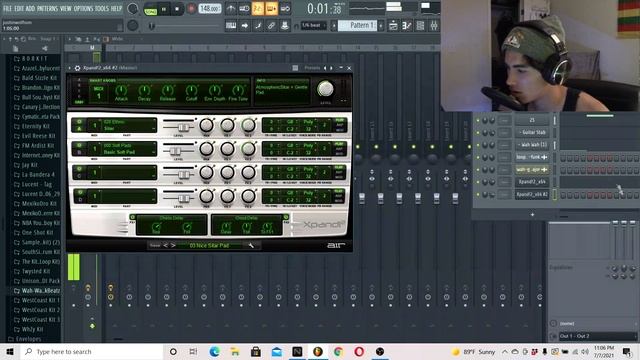Click the pause/play transport button
This screenshot has width=640, height=360.
pyautogui.click(x=164, y=9)
